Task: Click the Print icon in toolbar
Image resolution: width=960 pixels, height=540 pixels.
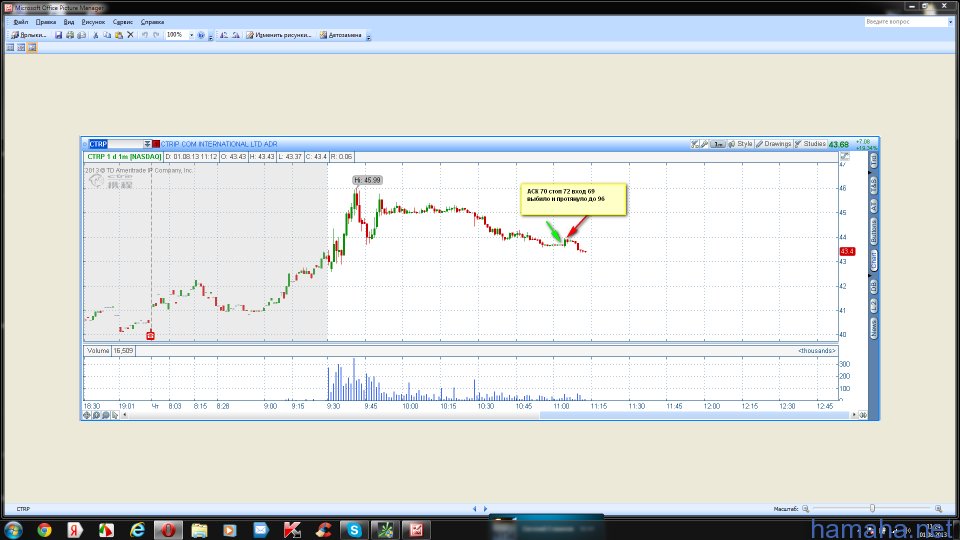Action: pos(70,36)
